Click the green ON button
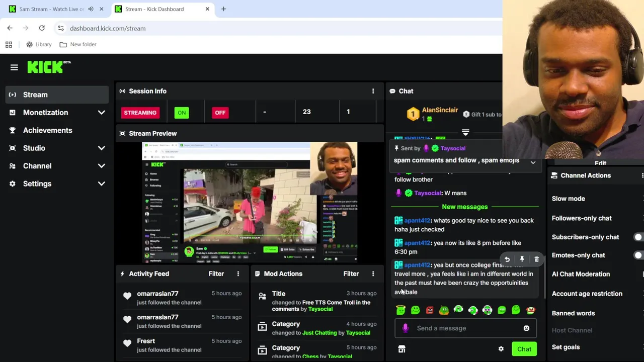This screenshot has width=644, height=362. 182,113
